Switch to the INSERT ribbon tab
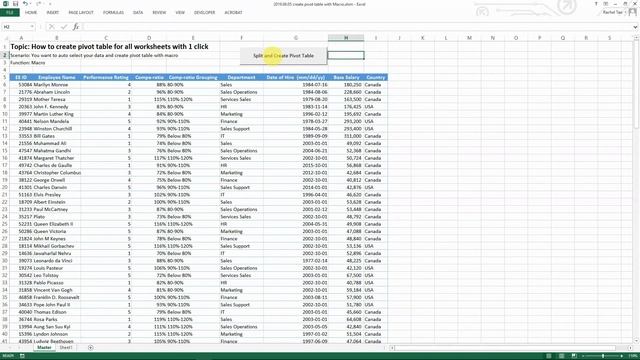Viewport: 640px width, 360px height. coord(53,13)
